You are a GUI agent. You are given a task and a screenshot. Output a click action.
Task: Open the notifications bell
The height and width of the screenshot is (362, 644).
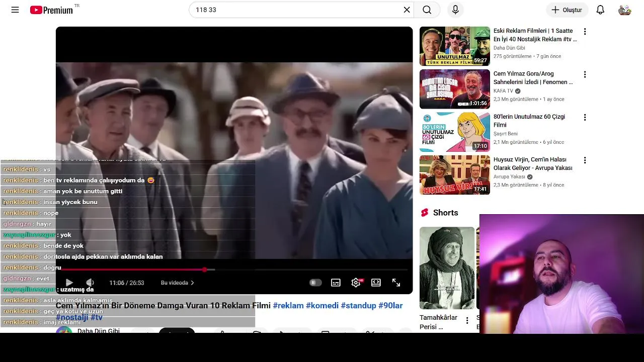pyautogui.click(x=600, y=10)
